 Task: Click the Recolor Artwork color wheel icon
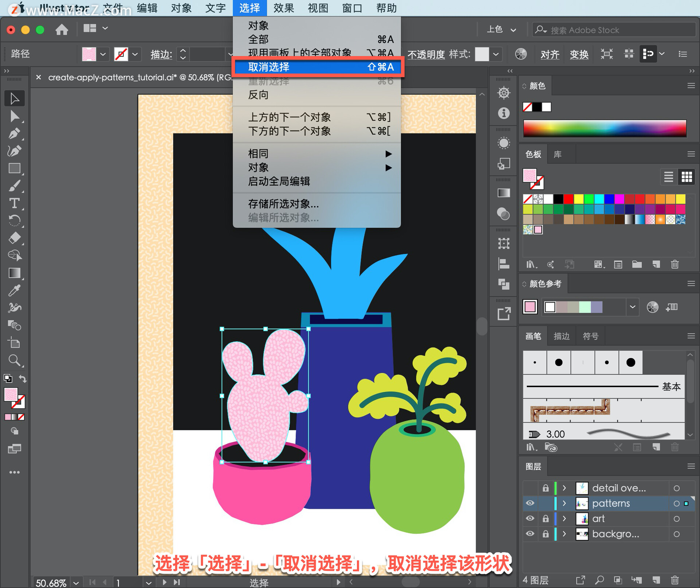pyautogui.click(x=521, y=54)
